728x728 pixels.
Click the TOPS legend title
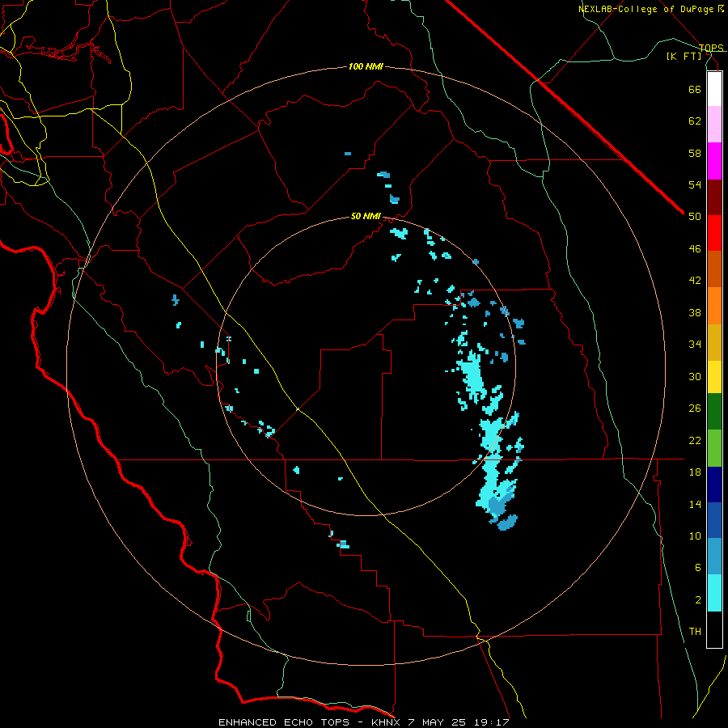(x=711, y=48)
